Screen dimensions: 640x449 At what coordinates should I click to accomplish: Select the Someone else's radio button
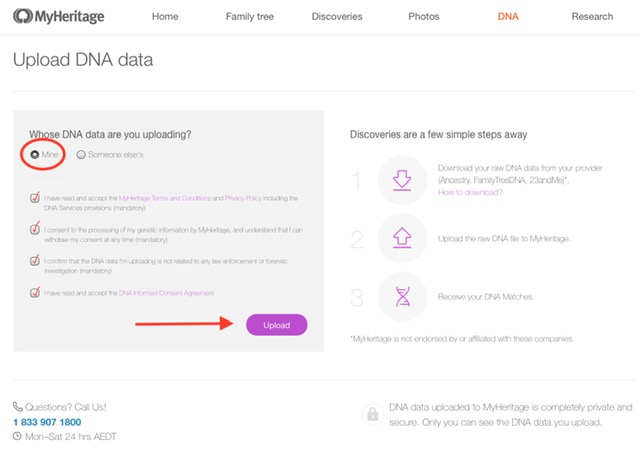(x=81, y=154)
